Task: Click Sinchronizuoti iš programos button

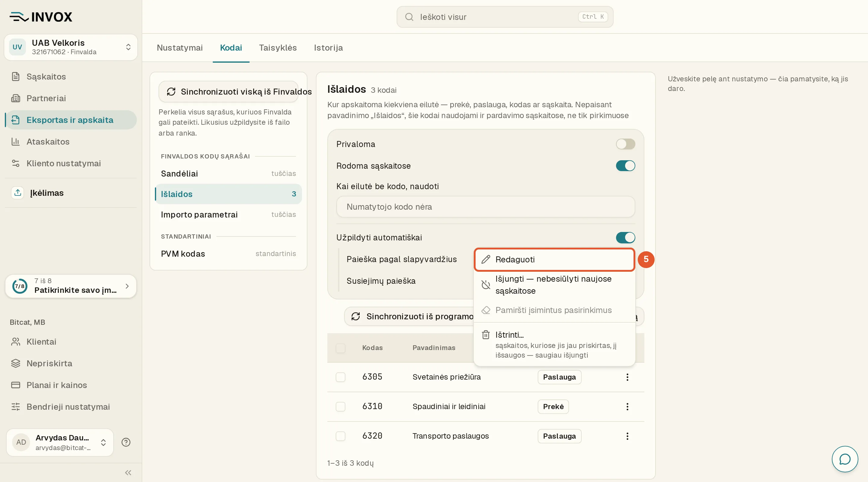Action: coord(409,316)
